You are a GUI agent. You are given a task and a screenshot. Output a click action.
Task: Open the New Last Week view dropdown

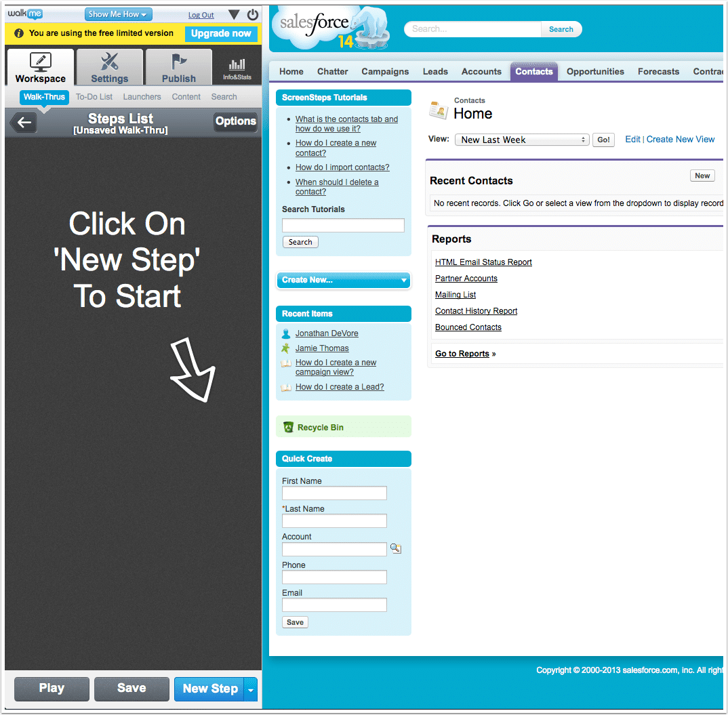522,140
